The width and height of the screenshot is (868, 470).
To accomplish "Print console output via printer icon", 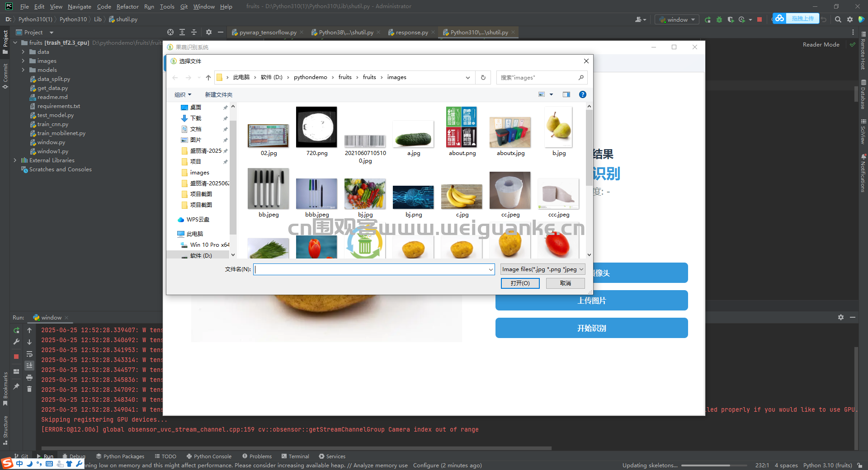I will click(29, 377).
